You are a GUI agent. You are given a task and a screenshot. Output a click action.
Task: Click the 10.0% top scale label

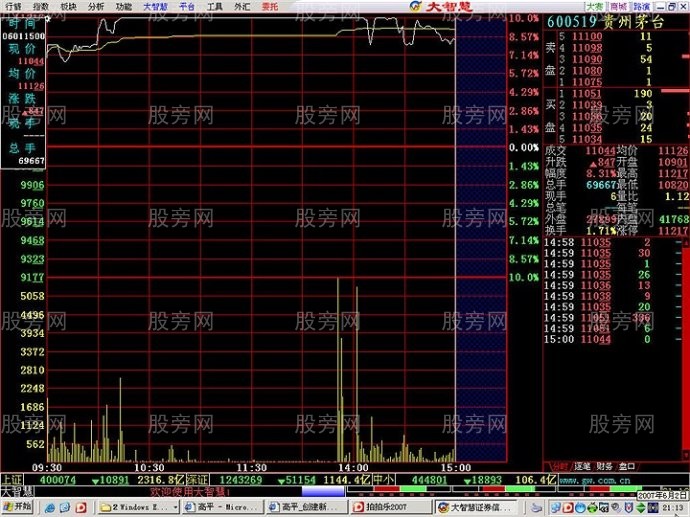[524, 18]
